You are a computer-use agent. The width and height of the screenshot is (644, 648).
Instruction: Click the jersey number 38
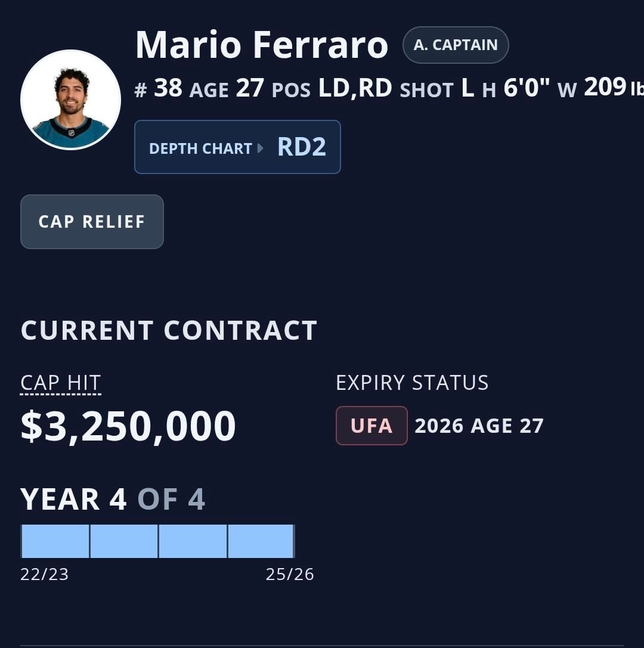[168, 88]
